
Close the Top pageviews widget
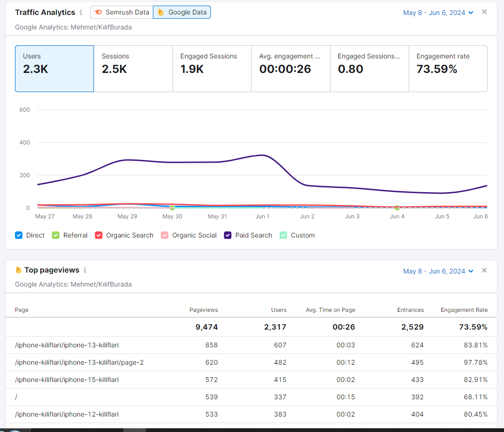(484, 270)
